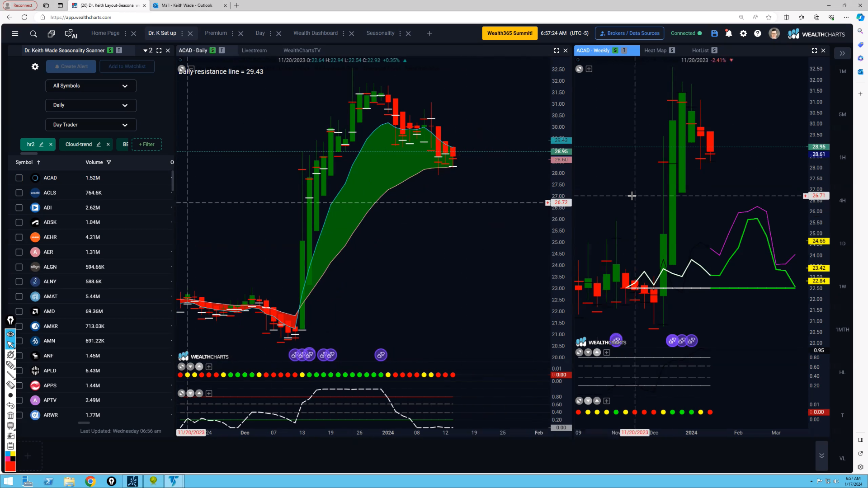The image size is (868, 488).
Task: Add a new layout tab
Action: tap(429, 33)
